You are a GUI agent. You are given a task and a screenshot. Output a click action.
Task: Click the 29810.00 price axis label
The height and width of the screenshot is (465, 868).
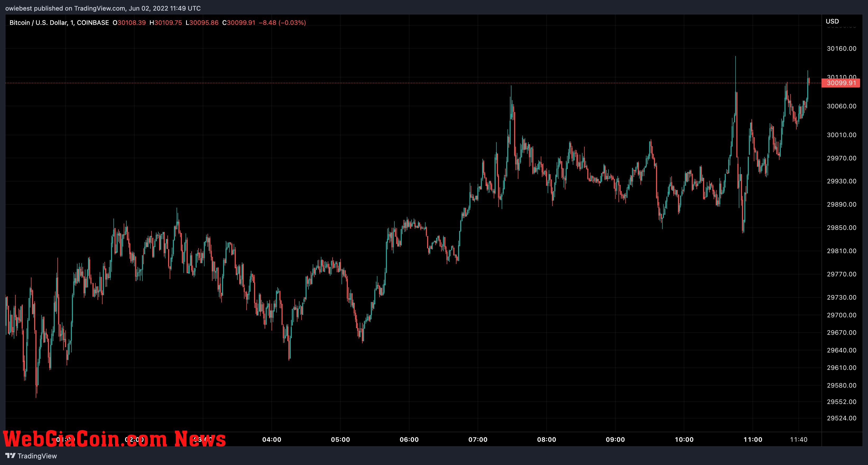coord(841,251)
